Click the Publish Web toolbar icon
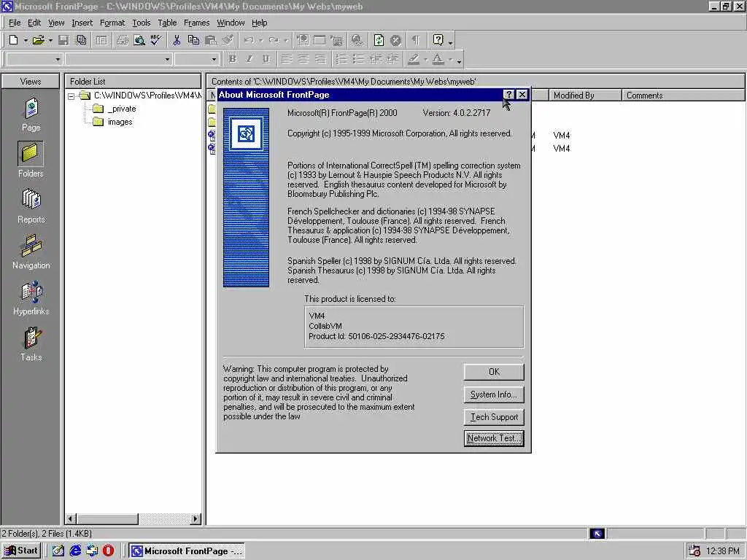This screenshot has width=747, height=560. 82,41
